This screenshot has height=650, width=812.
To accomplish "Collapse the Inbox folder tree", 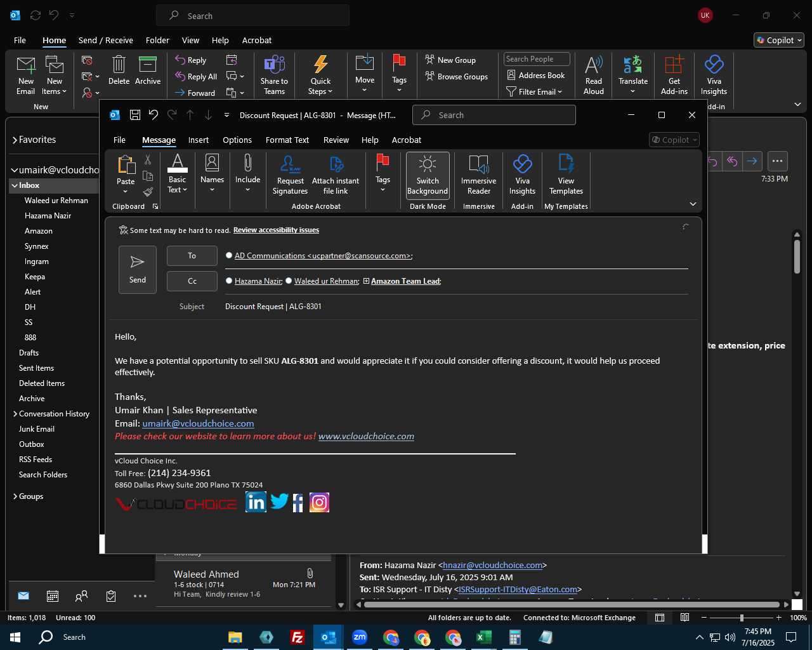I will 14,185.
